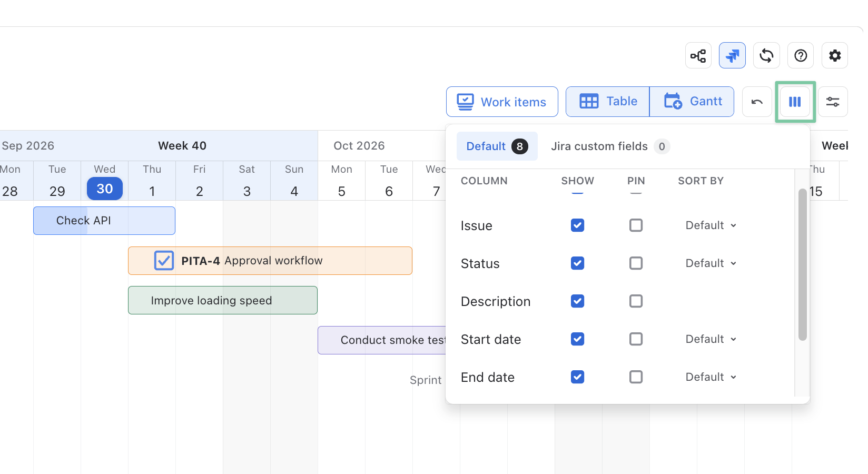Click the Jira sync arrow icon
Screen dimensions: 868x474
732,55
